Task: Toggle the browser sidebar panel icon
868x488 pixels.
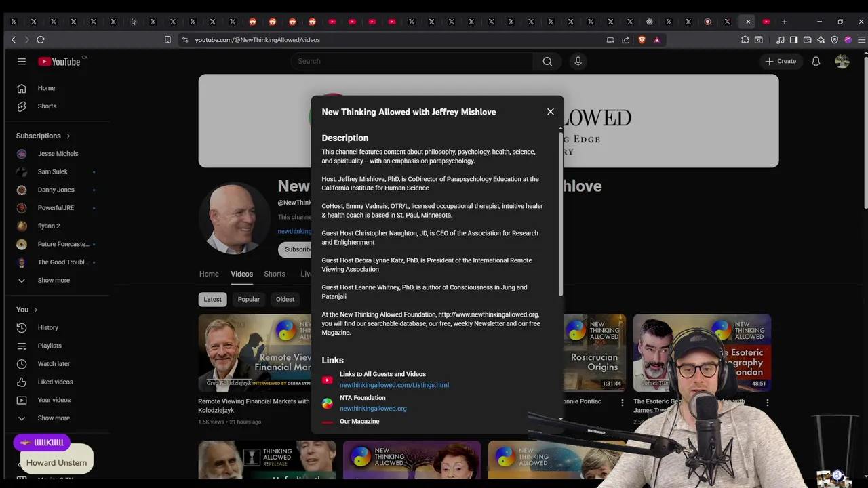Action: tap(794, 40)
